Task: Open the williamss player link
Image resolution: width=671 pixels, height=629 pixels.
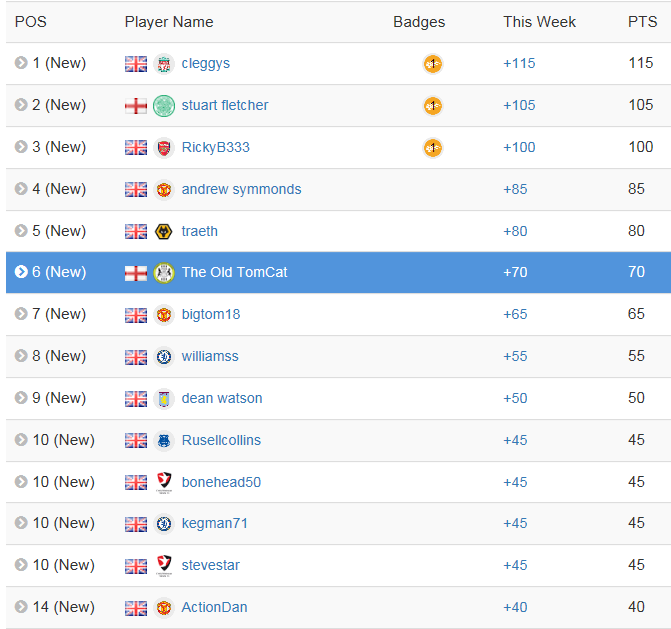Action: tap(210, 356)
